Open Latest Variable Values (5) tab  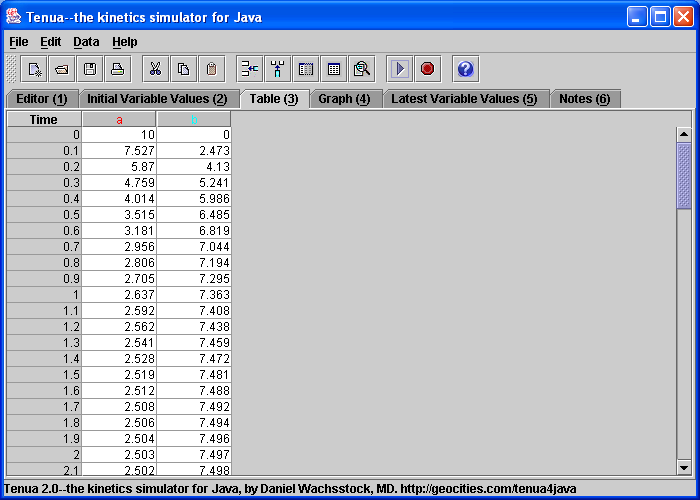(464, 99)
